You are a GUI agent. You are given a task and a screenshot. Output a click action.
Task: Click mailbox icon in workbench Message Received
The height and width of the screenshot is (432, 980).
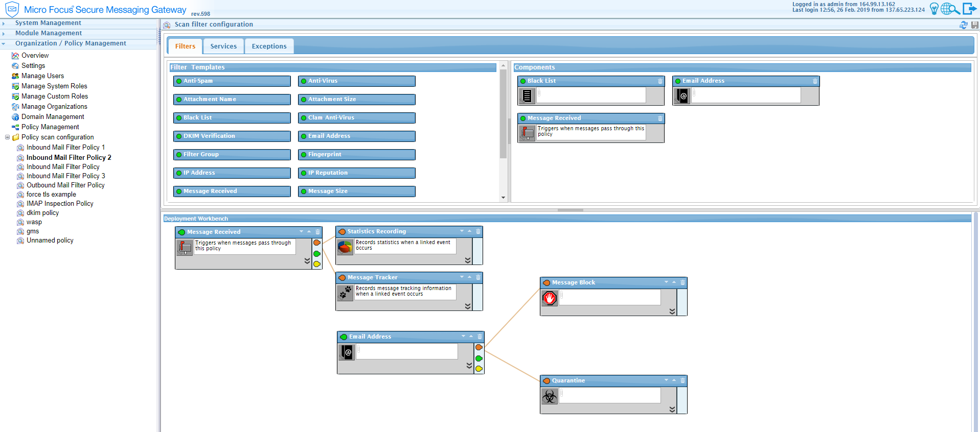(185, 247)
